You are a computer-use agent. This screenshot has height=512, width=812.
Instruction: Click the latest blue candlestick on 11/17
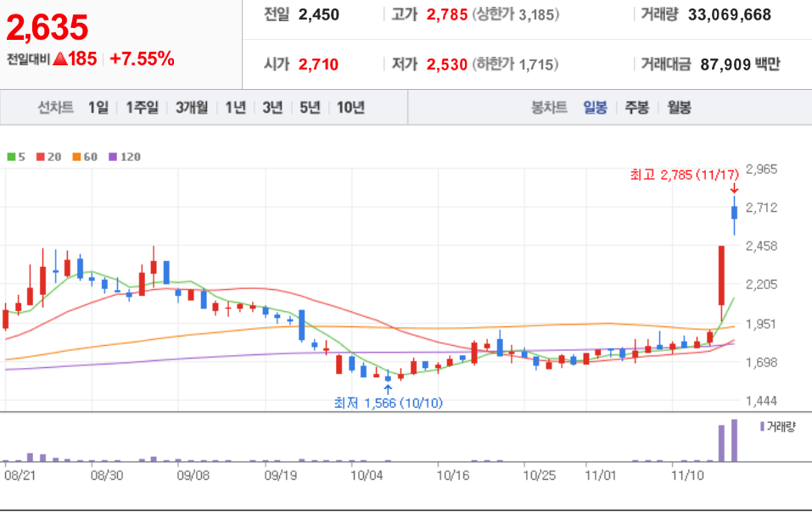pos(734,213)
